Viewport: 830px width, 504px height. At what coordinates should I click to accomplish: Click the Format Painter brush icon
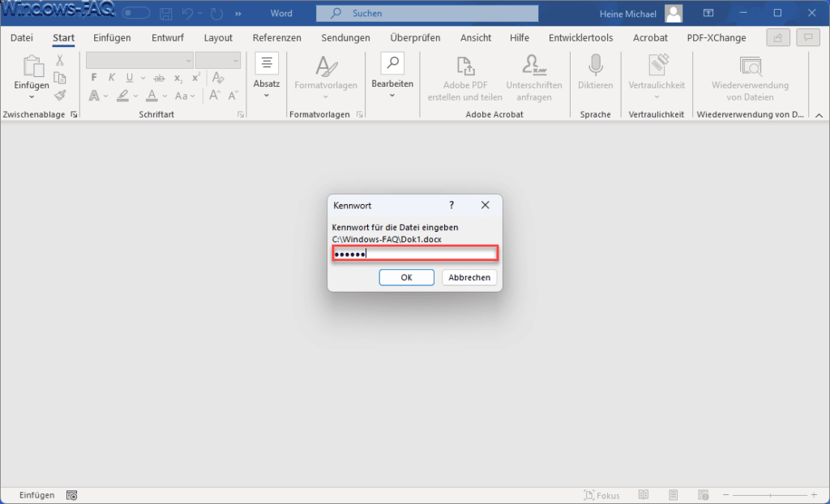point(60,96)
